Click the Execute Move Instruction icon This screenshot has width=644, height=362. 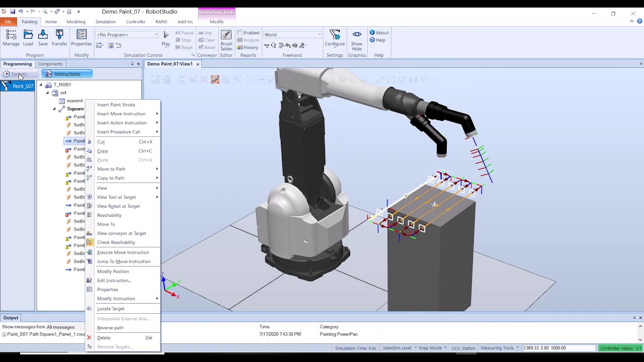coord(90,252)
